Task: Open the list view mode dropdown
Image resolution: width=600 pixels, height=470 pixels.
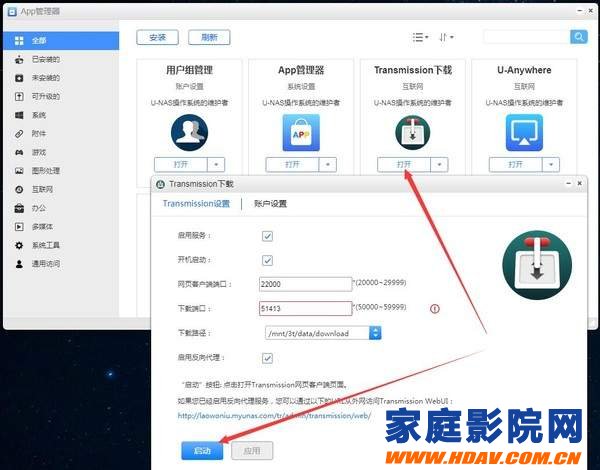Action: (x=421, y=37)
